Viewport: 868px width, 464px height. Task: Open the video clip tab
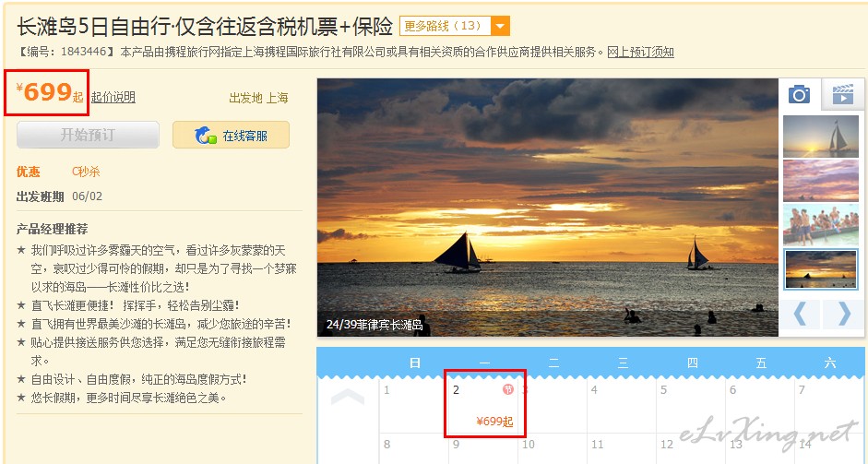[x=842, y=95]
